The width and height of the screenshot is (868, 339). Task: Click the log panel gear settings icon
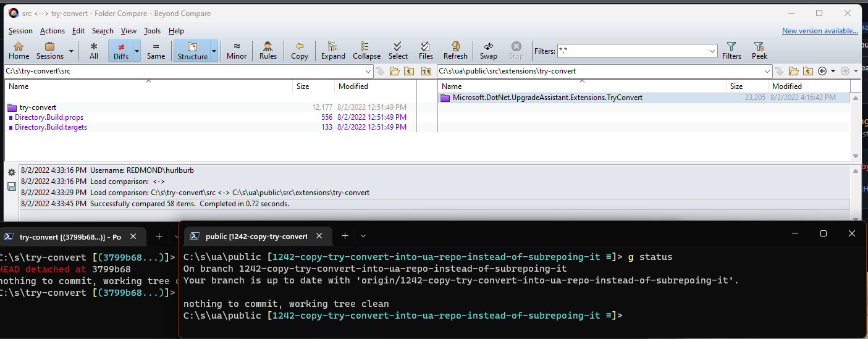click(11, 172)
